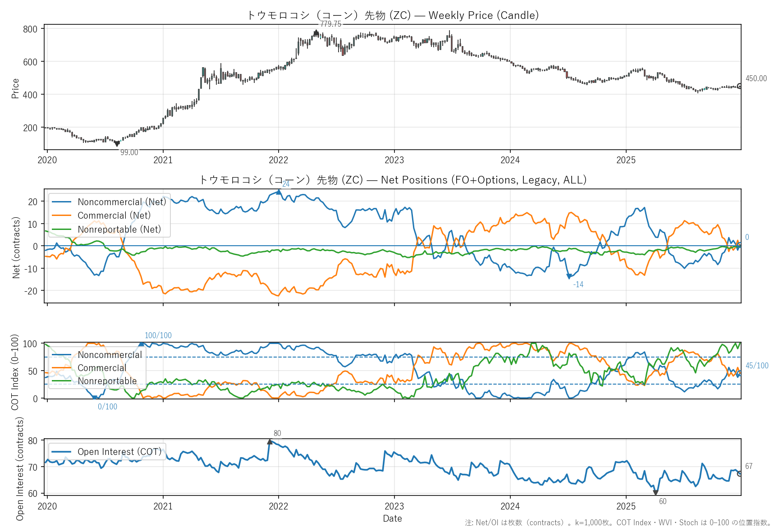Click the Net Positions chart title
Viewport: 779px width, 532px height.
(x=392, y=180)
